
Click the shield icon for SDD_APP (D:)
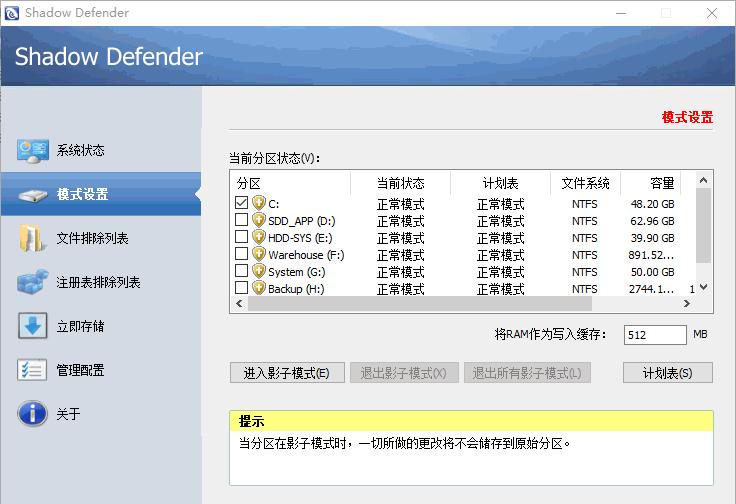point(259,220)
